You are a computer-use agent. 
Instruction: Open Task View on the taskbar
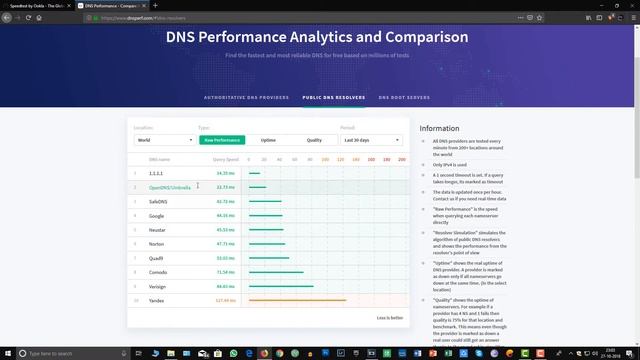[x=138, y=353]
